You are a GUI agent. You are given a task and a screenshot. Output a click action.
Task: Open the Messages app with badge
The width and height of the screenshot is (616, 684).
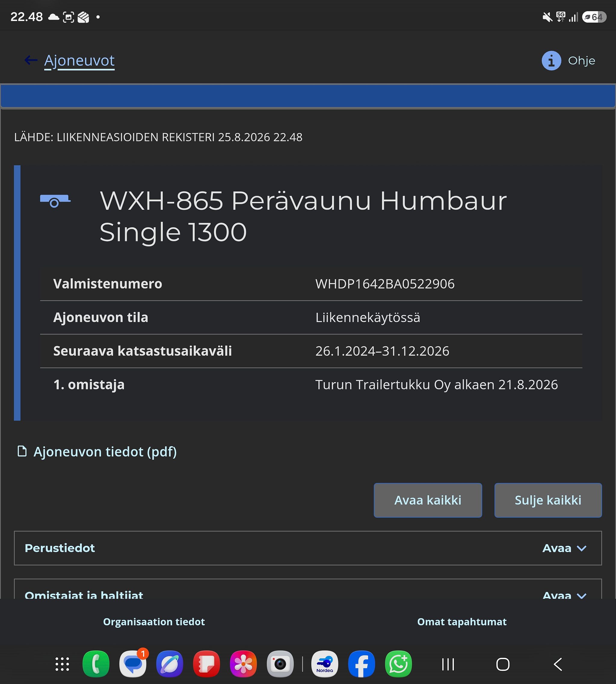pyautogui.click(x=133, y=664)
